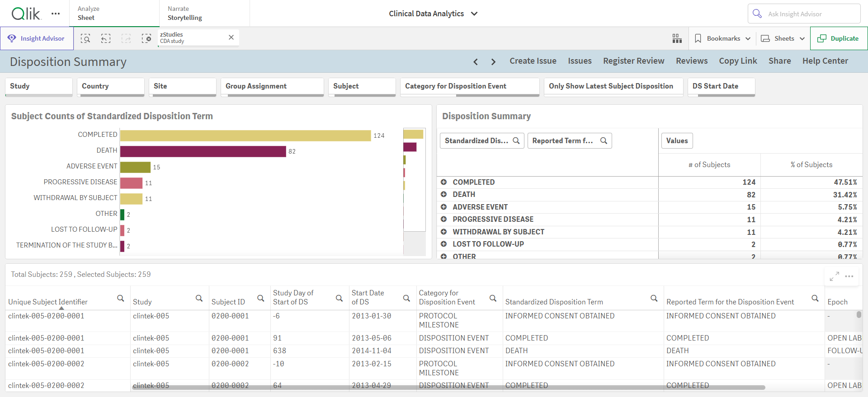This screenshot has width=868, height=397.
Task: Open the Smart Search selection tool
Action: pos(85,38)
